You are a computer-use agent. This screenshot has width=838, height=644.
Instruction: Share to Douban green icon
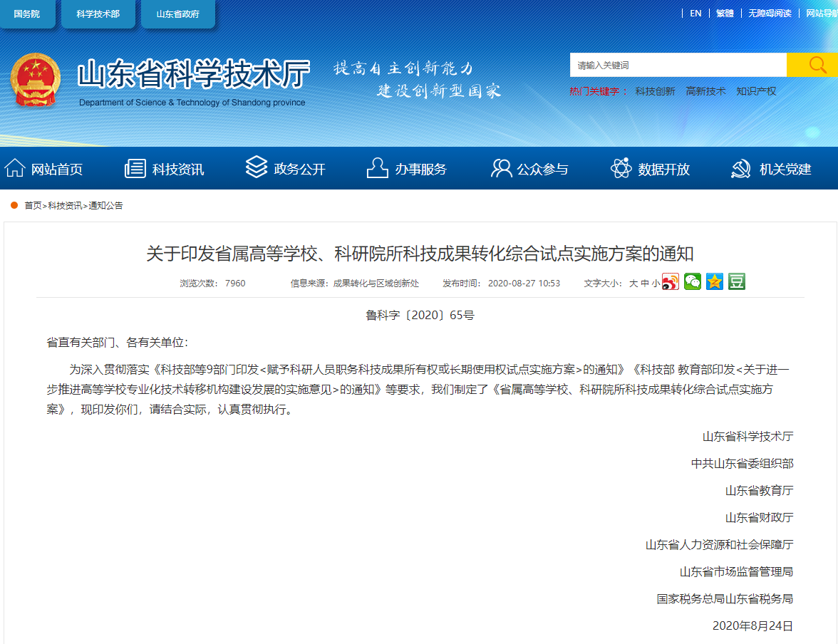click(737, 282)
